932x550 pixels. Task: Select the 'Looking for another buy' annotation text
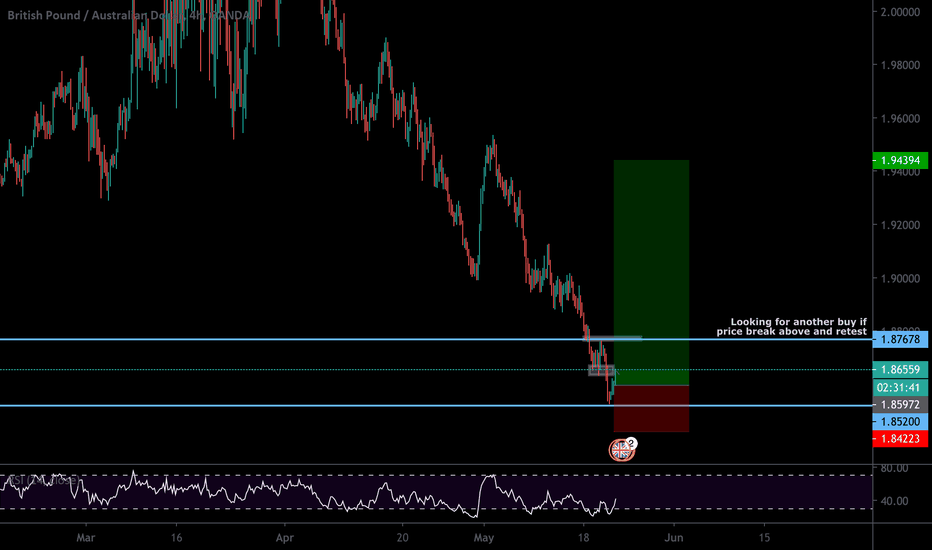click(x=791, y=326)
